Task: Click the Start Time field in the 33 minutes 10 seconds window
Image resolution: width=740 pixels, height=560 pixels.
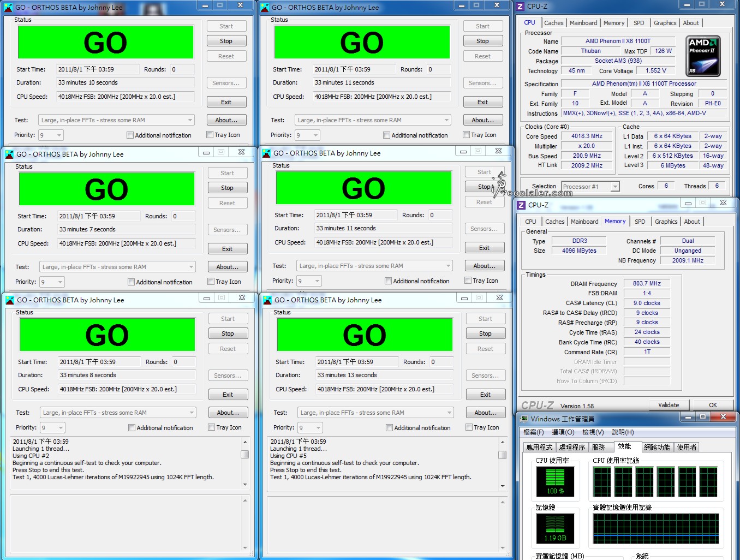Action: (x=98, y=69)
